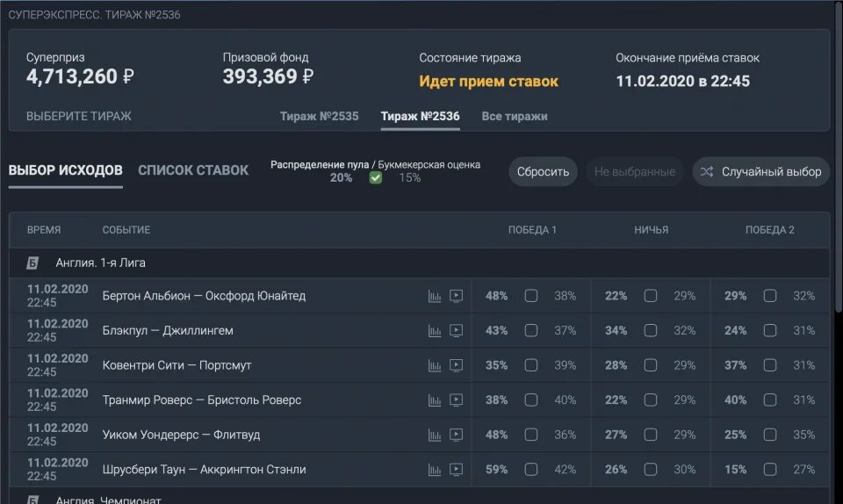Click the Случайный выбор button
Screen dimensions: 843x504
coord(761,171)
